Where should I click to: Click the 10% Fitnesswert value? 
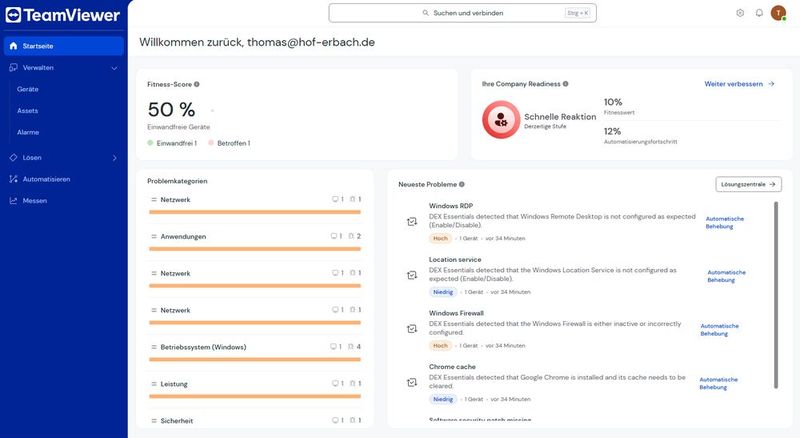613,102
